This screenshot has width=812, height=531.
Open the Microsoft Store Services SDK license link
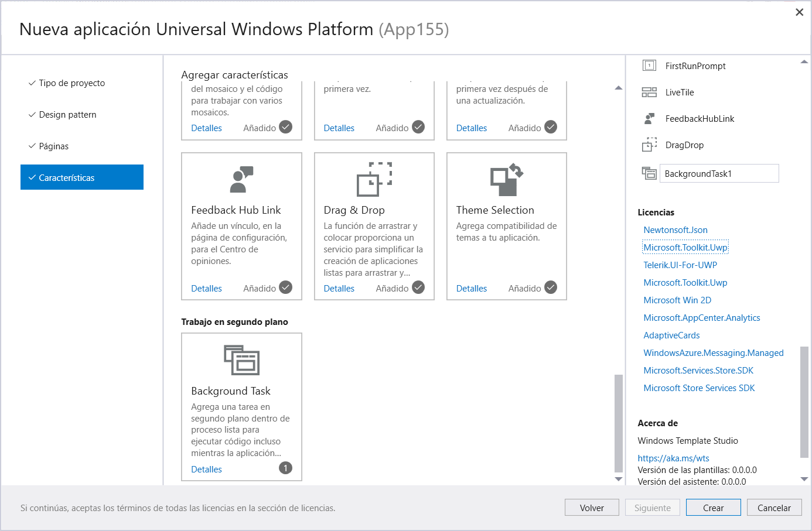699,388
